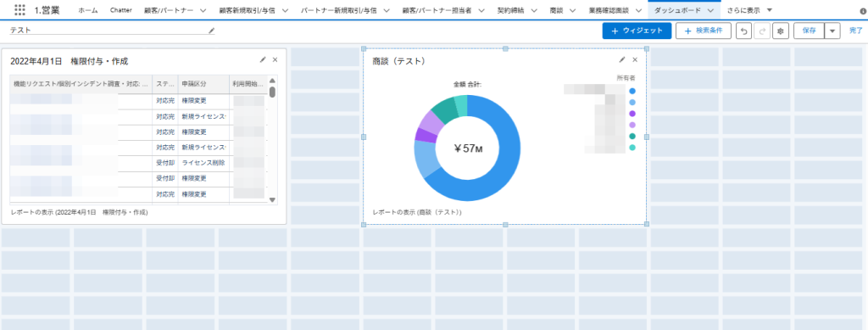Expand the パートナー新規取引/与信 tab chevron
Image resolution: width=868 pixels, height=330 pixels.
[x=386, y=10]
